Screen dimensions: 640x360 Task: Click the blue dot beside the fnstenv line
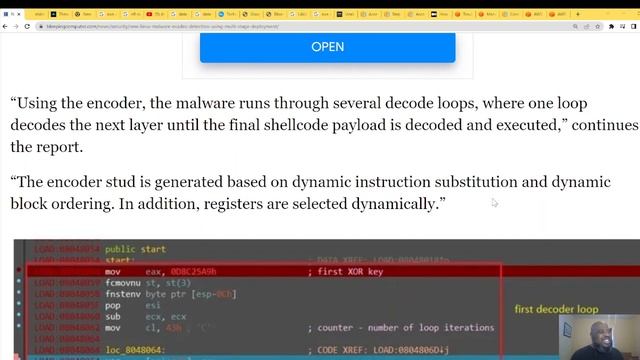19,292
